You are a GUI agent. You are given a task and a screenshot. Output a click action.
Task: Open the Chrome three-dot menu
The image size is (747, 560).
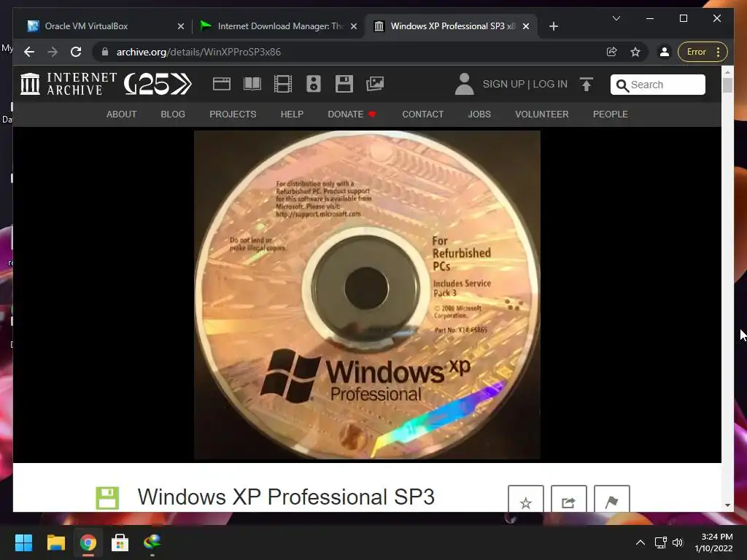[719, 52]
